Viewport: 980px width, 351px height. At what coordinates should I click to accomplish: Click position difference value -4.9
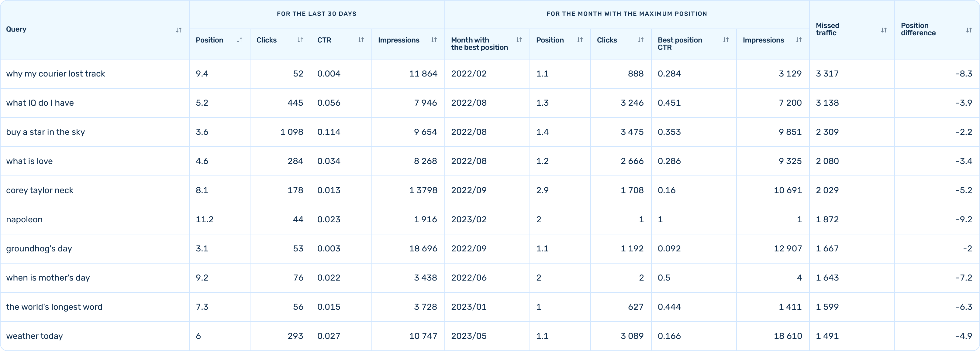964,336
